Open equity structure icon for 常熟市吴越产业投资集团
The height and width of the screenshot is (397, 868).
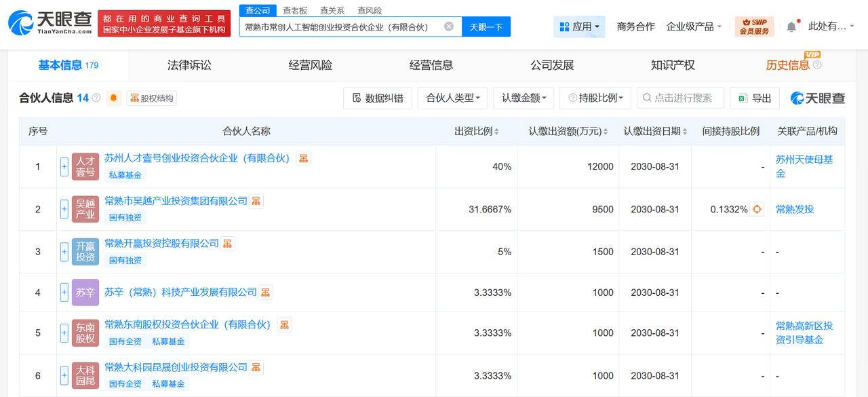(256, 201)
